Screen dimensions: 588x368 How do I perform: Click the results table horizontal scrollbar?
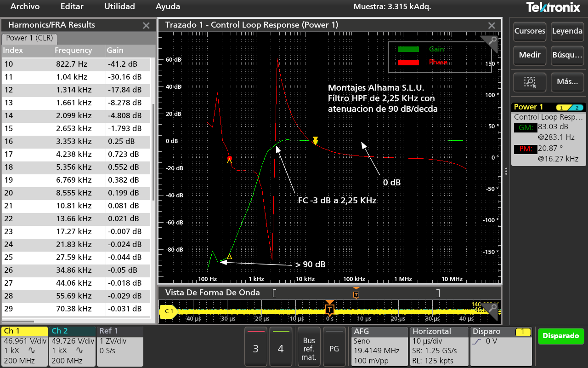[x=18, y=322]
